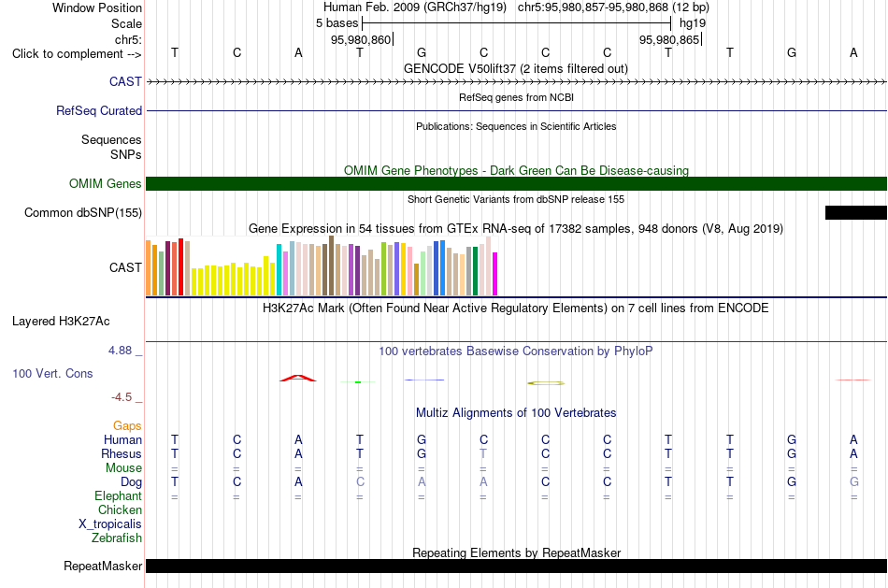This screenshot has width=888, height=588.
Task: Click the Window Position label
Action: click(x=97, y=7)
